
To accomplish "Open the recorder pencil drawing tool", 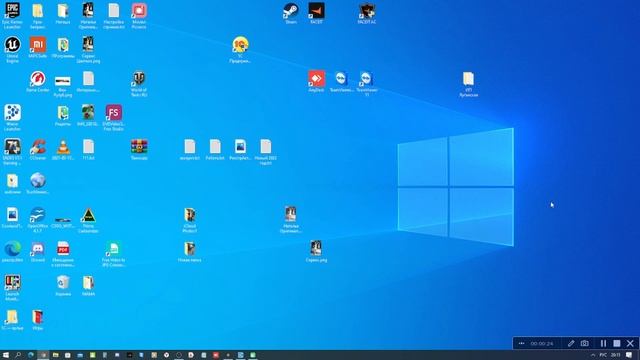I will [571, 343].
